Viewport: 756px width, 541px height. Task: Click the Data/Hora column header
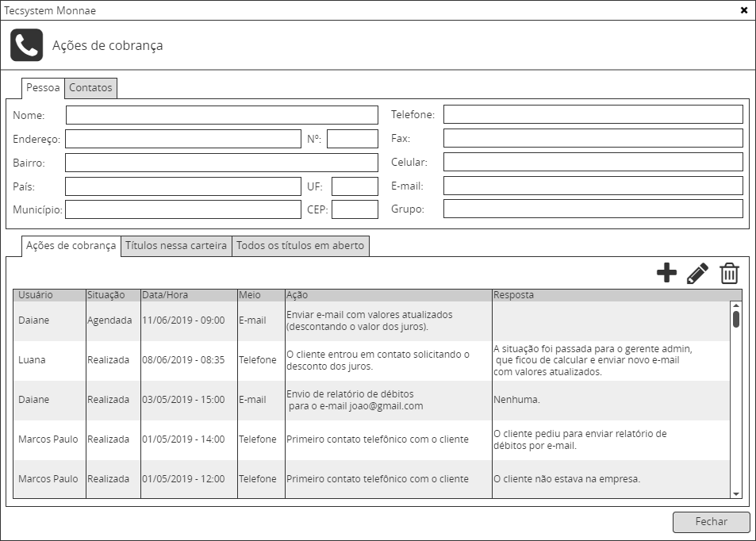(189, 295)
